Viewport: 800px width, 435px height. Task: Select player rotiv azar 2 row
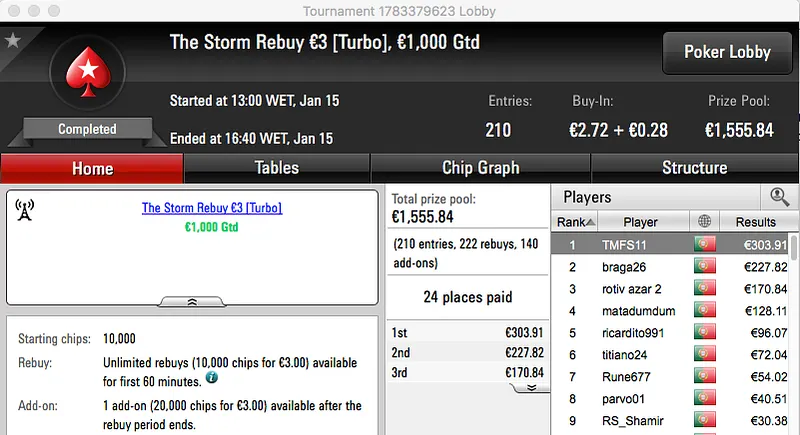[641, 289]
